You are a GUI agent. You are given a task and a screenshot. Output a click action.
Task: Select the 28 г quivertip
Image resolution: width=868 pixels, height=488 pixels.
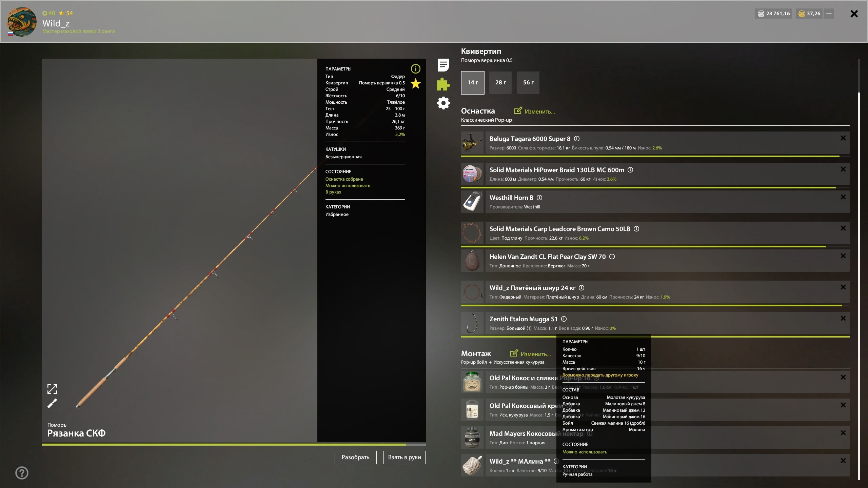point(500,82)
